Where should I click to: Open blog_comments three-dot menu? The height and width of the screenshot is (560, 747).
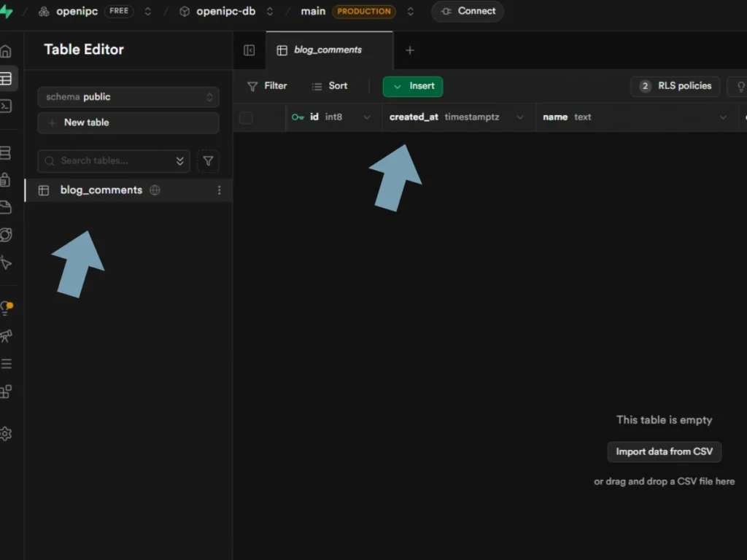tap(219, 190)
